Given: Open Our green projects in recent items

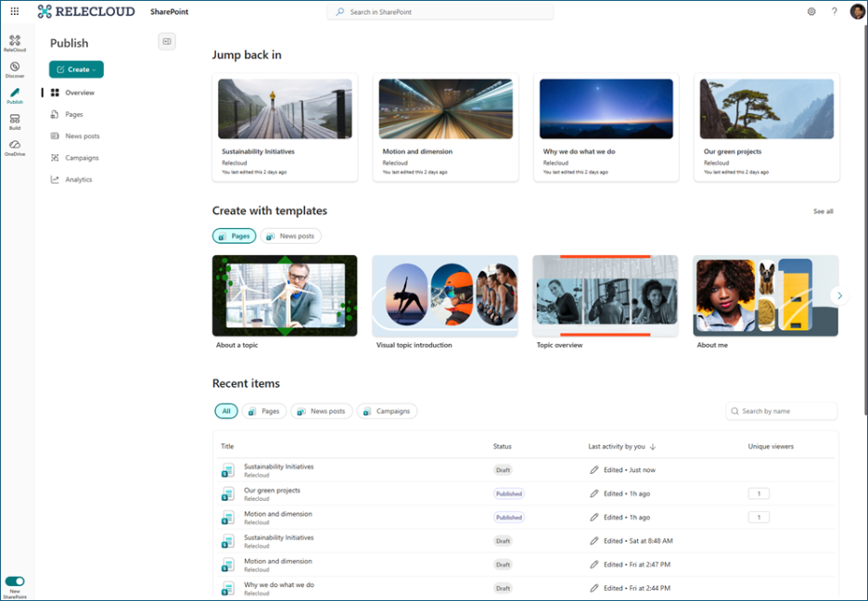Looking at the screenshot, I should pos(272,491).
